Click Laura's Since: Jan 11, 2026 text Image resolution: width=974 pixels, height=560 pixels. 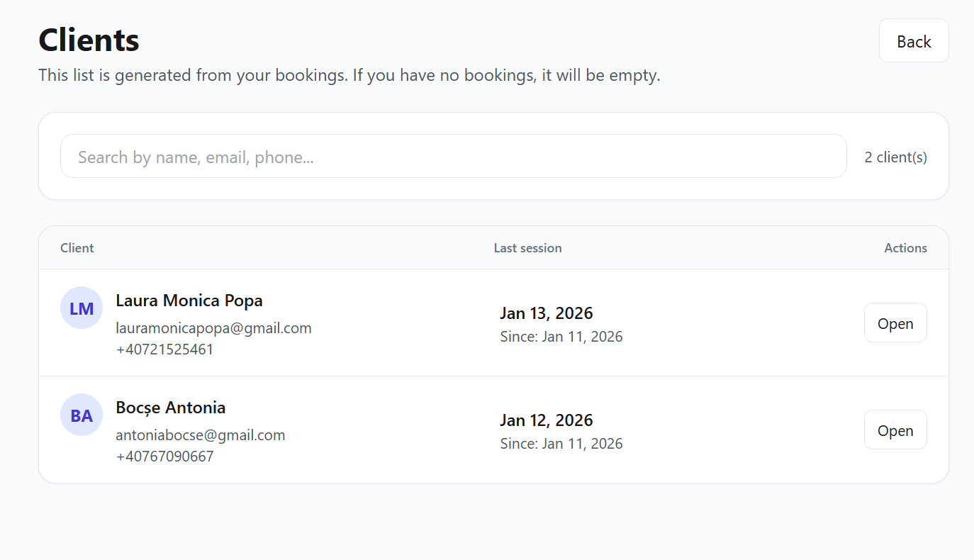[x=561, y=337]
